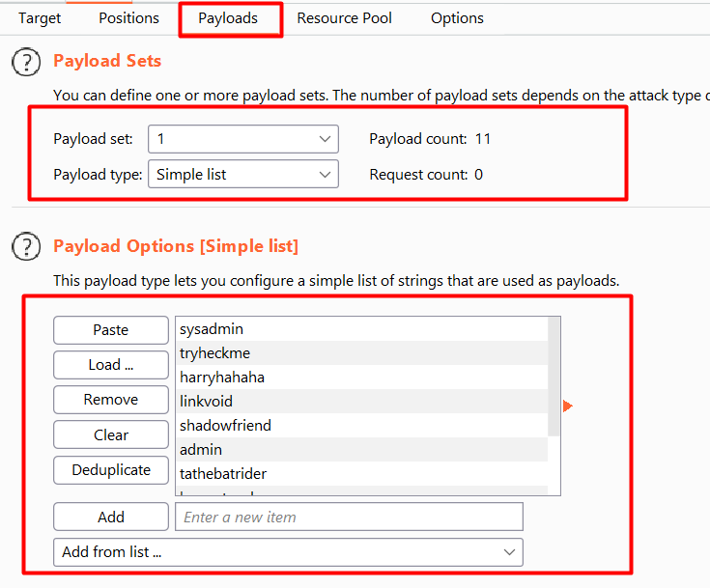Click the Payload Sets heading
This screenshot has width=710, height=588.
tap(107, 61)
